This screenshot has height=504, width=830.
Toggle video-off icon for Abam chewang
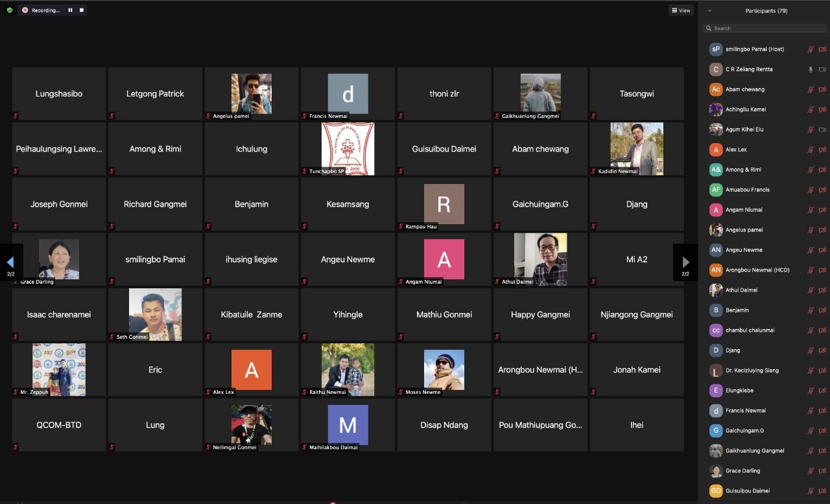tap(822, 89)
